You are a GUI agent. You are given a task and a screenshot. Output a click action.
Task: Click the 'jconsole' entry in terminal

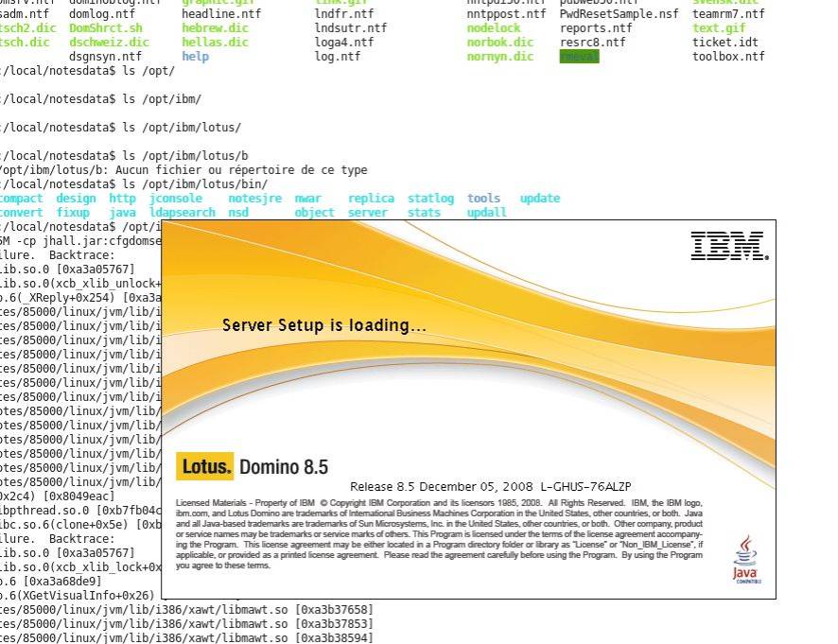tap(176, 199)
